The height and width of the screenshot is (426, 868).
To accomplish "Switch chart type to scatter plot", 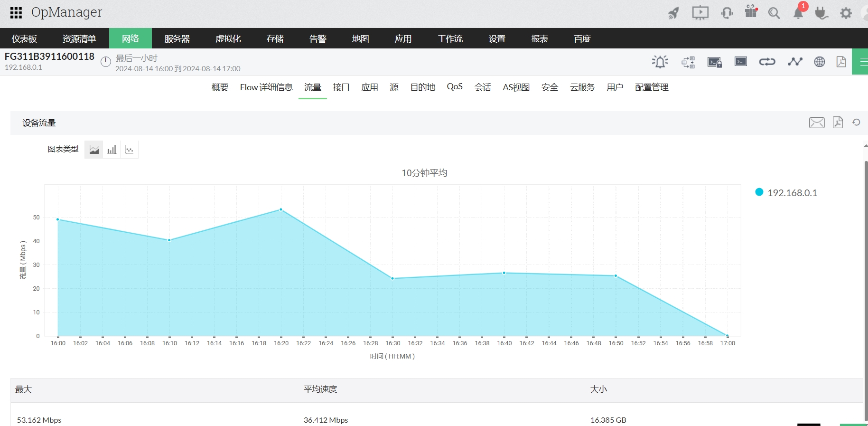I will [129, 150].
